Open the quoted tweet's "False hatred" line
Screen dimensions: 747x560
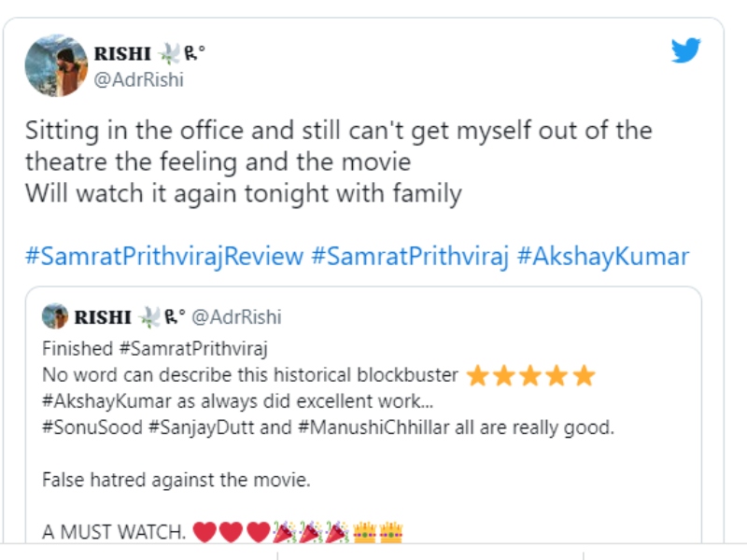(x=176, y=481)
